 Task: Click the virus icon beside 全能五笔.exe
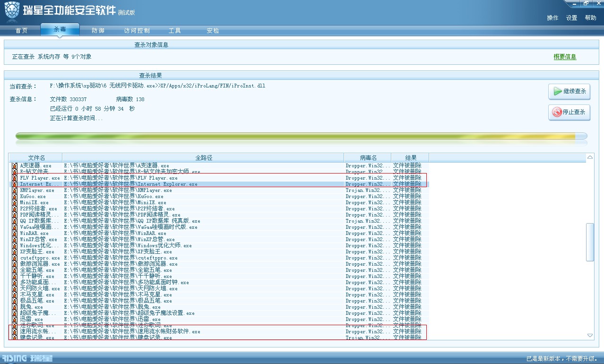point(15,270)
